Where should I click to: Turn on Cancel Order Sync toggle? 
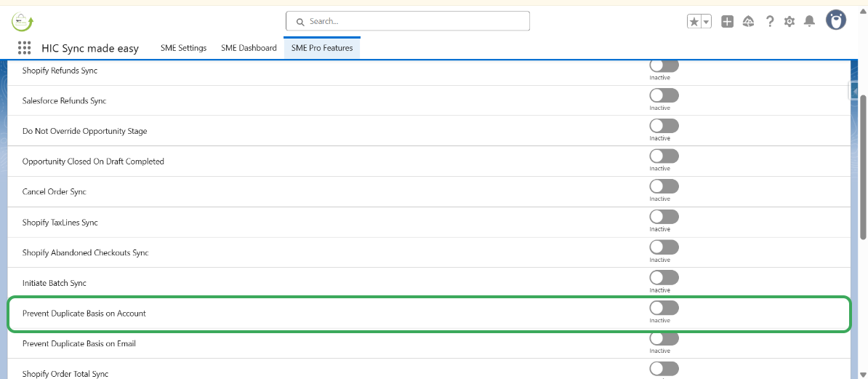664,186
